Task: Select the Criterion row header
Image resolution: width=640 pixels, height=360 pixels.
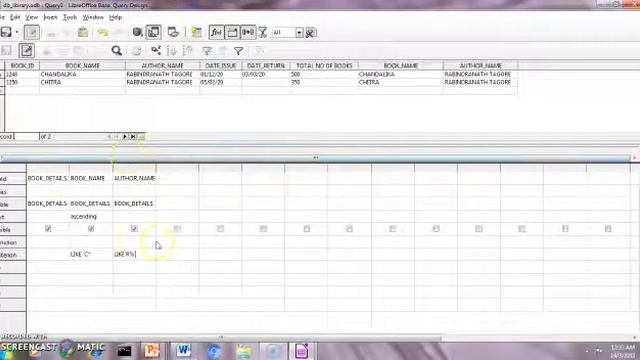Action: point(13,255)
